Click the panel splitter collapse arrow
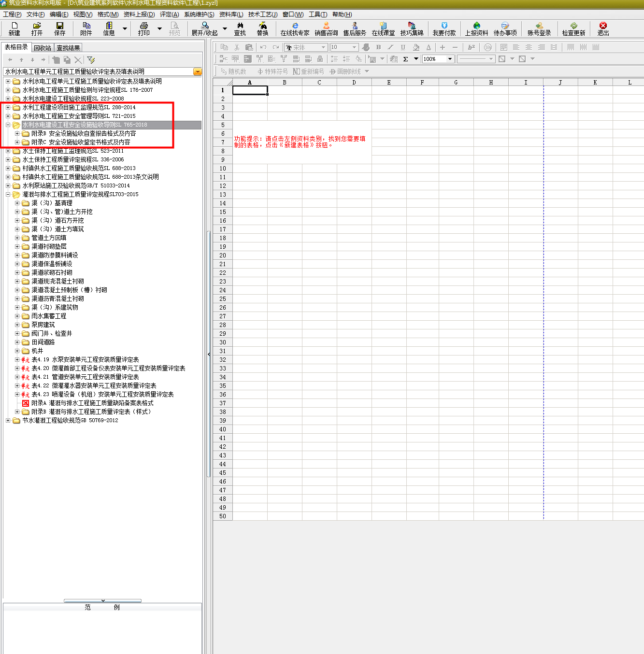This screenshot has width=644, height=654. (209, 354)
